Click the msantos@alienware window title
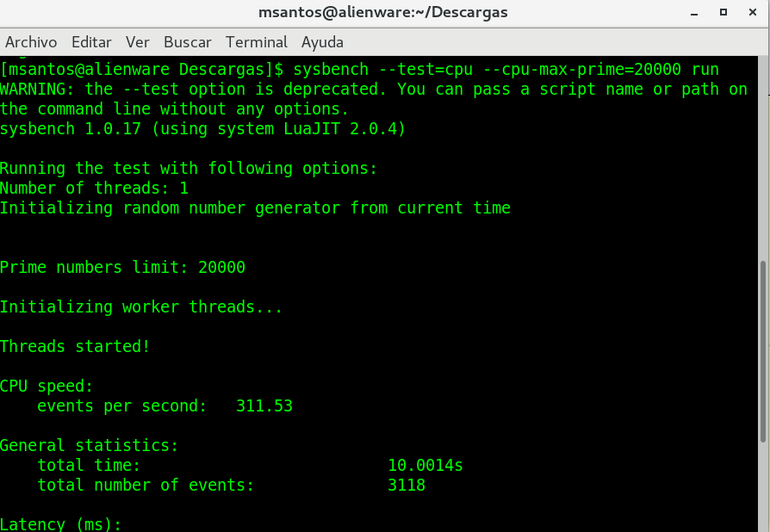Viewport: 770px width, 532px height. (x=383, y=13)
